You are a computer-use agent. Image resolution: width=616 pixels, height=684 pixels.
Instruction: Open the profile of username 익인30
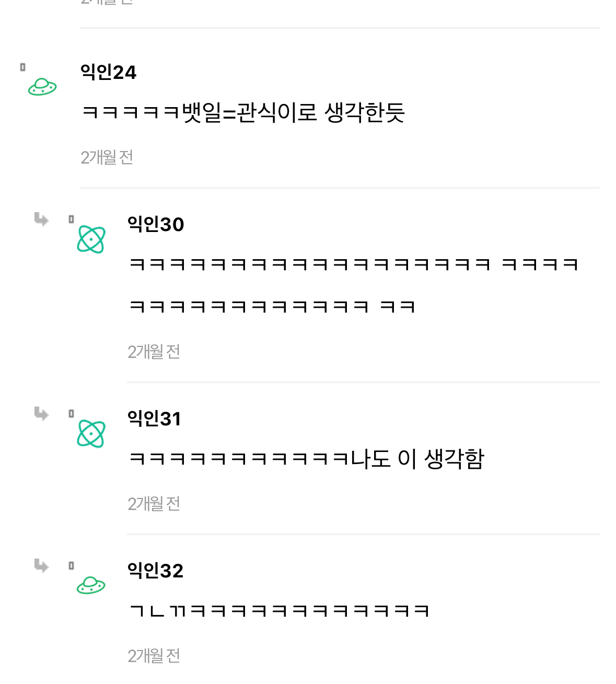coord(156,224)
